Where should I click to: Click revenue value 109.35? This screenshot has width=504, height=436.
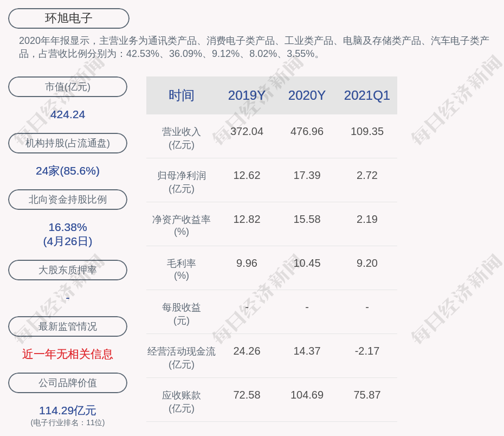tap(367, 131)
